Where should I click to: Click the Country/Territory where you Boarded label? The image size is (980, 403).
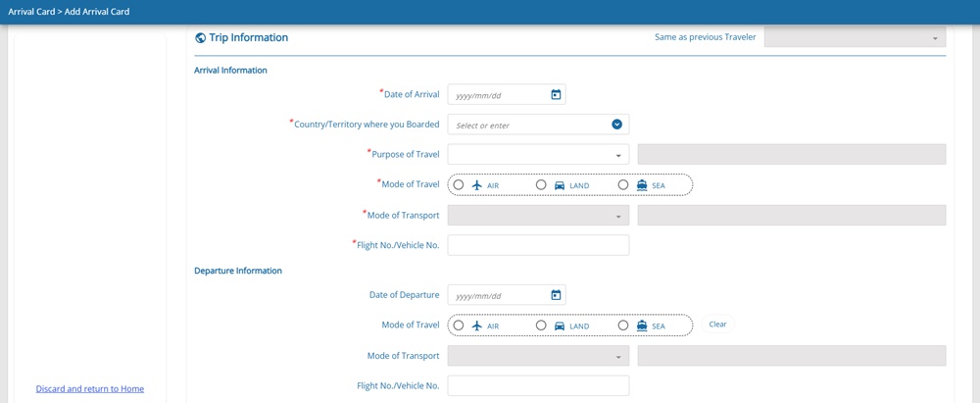pos(367,124)
